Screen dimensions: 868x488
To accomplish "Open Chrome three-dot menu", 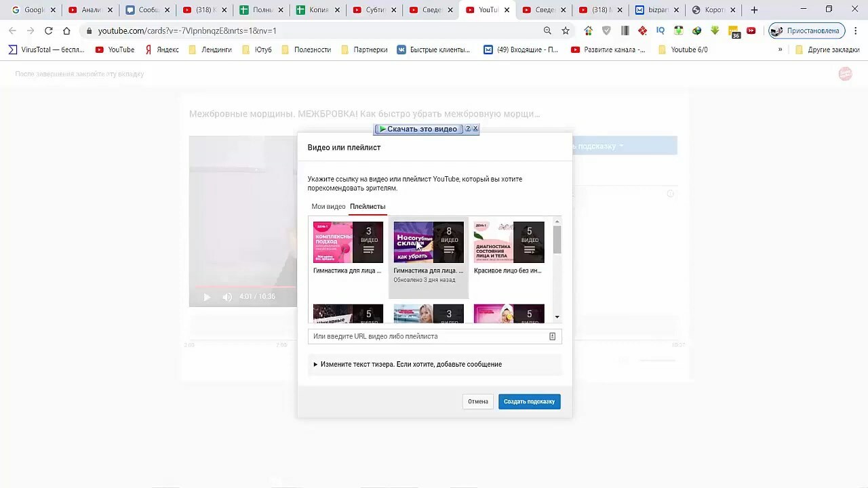I will pyautogui.click(x=855, y=30).
